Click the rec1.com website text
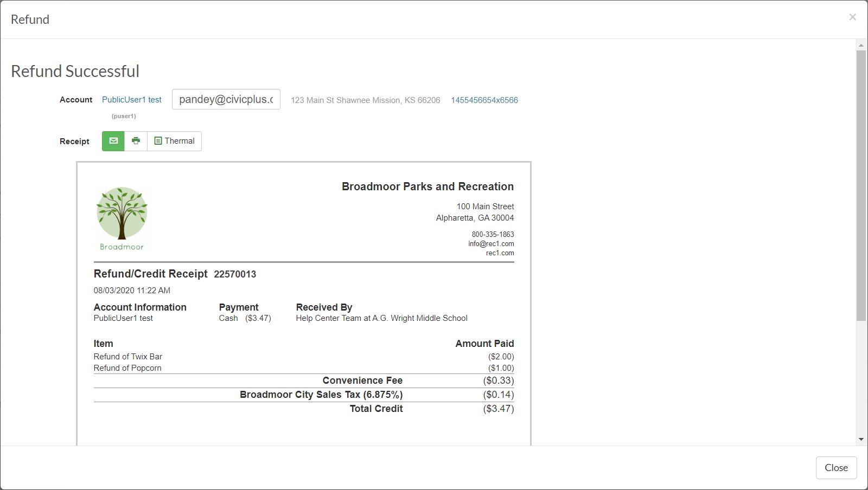This screenshot has height=490, width=868. 500,253
